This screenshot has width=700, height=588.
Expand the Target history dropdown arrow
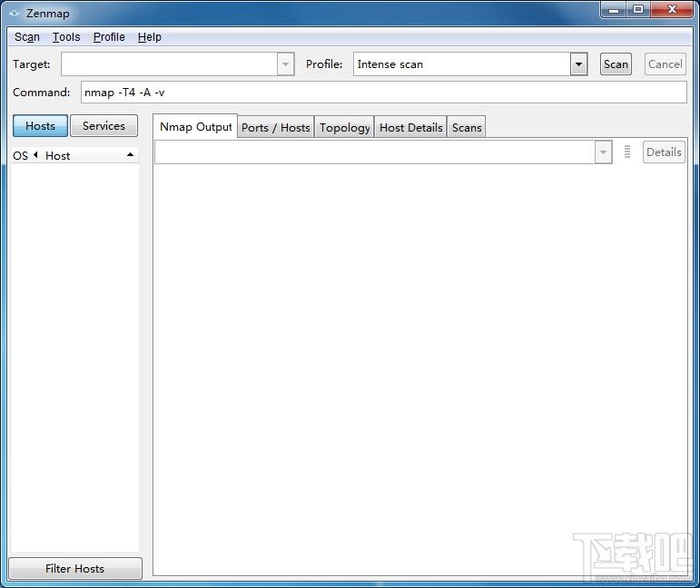(285, 64)
